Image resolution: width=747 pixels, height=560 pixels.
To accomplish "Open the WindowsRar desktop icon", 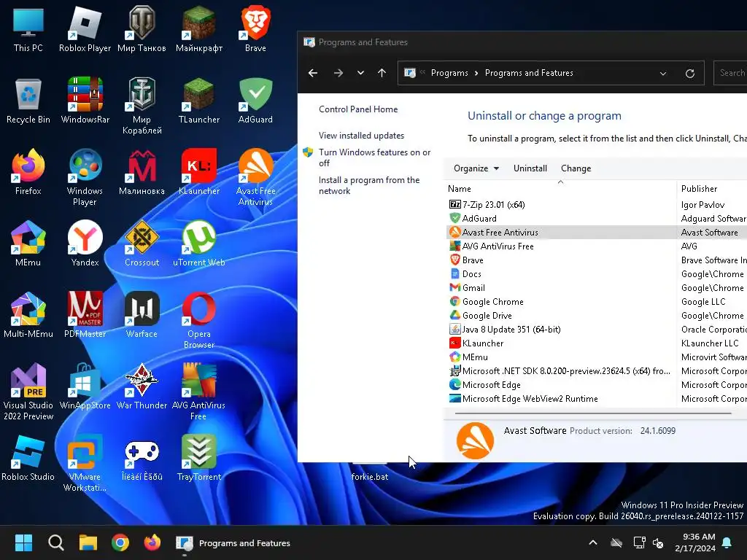I will (x=85, y=101).
